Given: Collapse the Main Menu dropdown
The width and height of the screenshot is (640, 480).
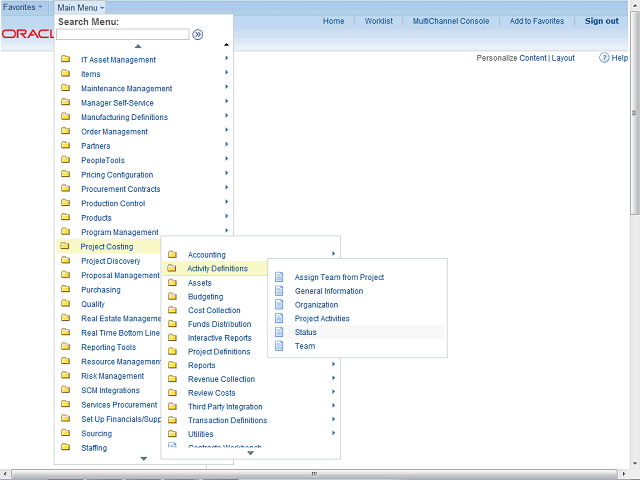Looking at the screenshot, I should click(x=80, y=7).
